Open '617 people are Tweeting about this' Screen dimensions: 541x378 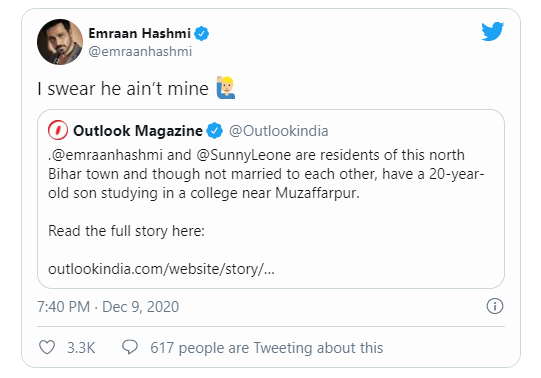[x=266, y=348]
